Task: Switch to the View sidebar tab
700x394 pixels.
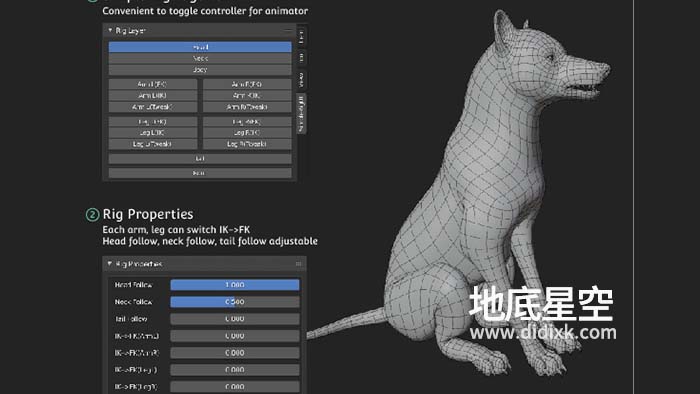Action: click(x=302, y=79)
